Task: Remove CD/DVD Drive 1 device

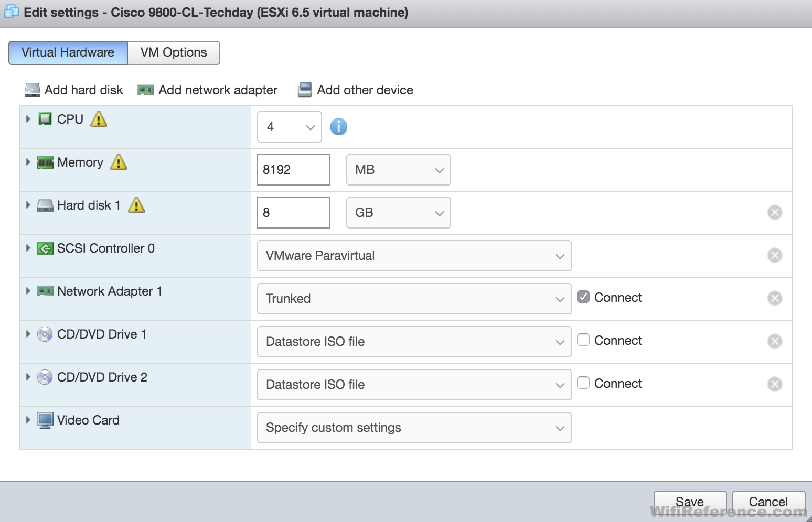Action: coord(775,341)
